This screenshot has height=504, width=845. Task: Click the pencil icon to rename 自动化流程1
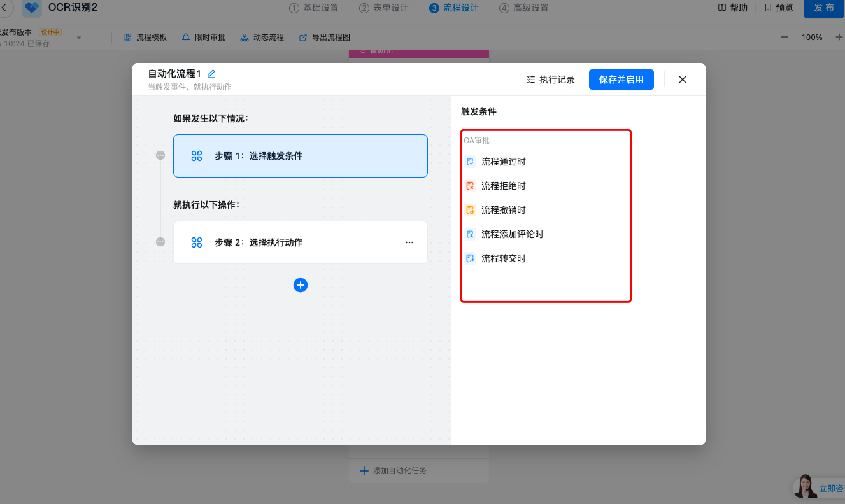coord(211,74)
